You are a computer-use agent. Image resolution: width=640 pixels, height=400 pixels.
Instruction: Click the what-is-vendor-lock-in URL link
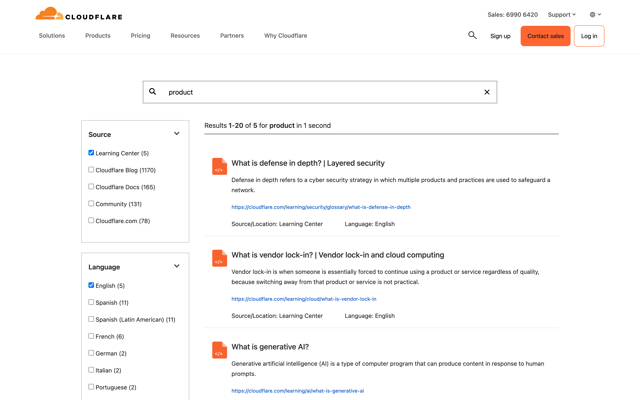304,299
